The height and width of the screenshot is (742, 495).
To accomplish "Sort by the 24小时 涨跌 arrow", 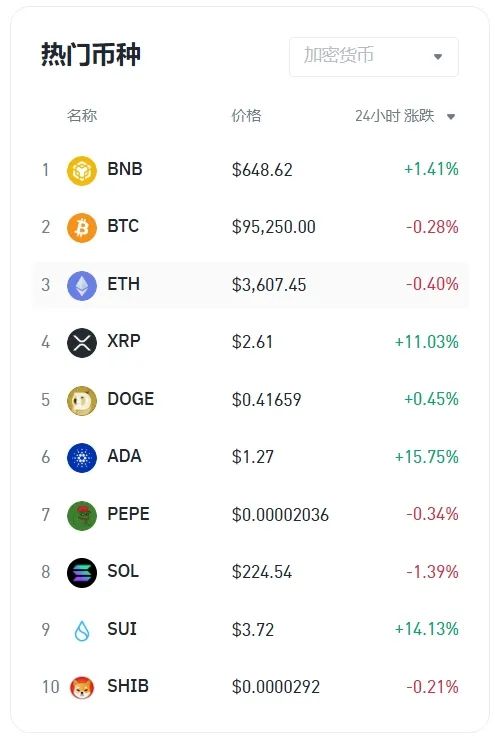I will point(451,116).
